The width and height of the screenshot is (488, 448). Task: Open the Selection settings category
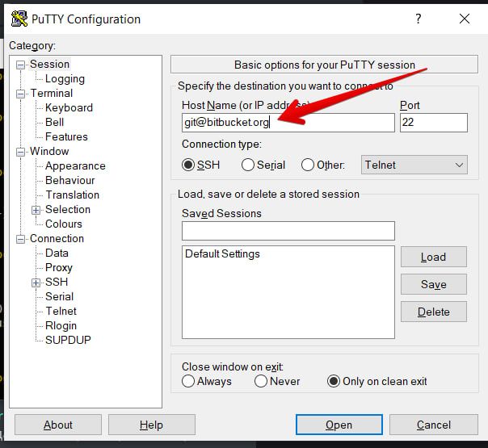pos(68,209)
